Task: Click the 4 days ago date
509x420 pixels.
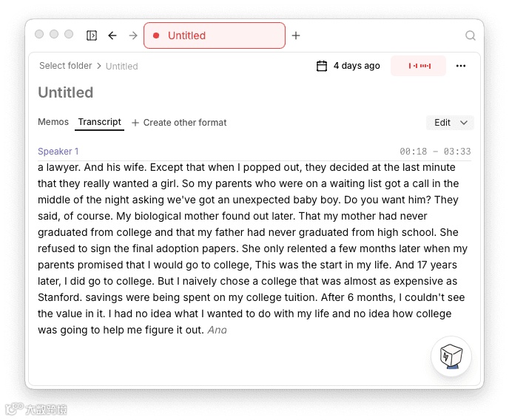Action: click(357, 66)
